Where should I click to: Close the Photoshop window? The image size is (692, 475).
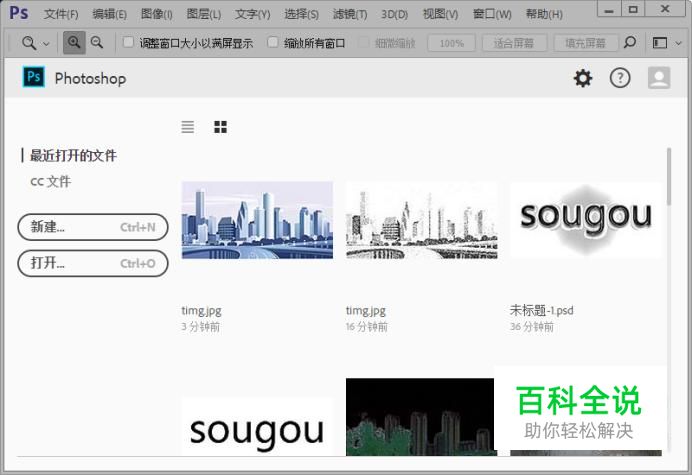click(666, 8)
